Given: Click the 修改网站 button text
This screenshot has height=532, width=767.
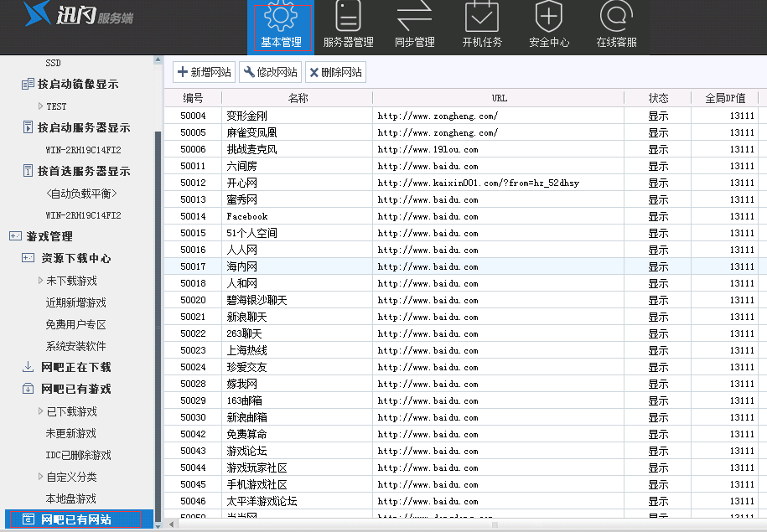Looking at the screenshot, I should (x=277, y=72).
